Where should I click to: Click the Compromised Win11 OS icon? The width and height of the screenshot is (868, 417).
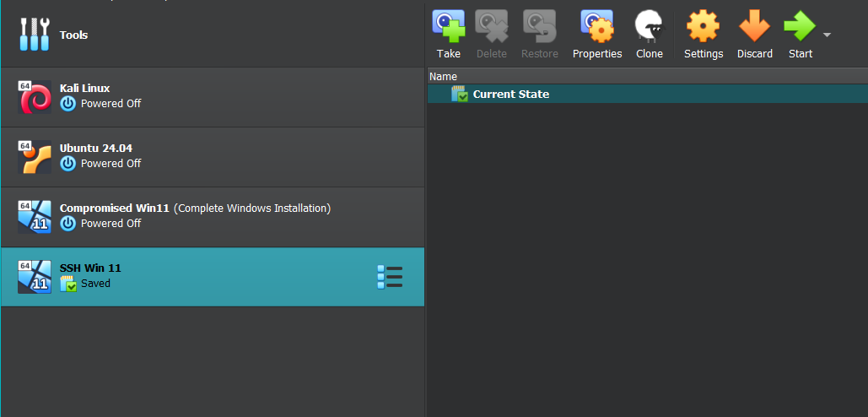(35, 217)
